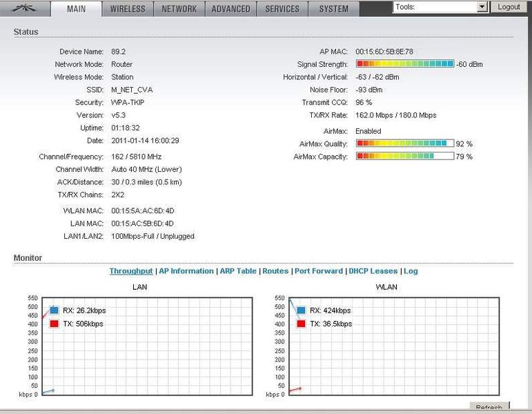The width and height of the screenshot is (532, 414).
Task: Go to the ADVANCED tab
Action: coord(230,8)
